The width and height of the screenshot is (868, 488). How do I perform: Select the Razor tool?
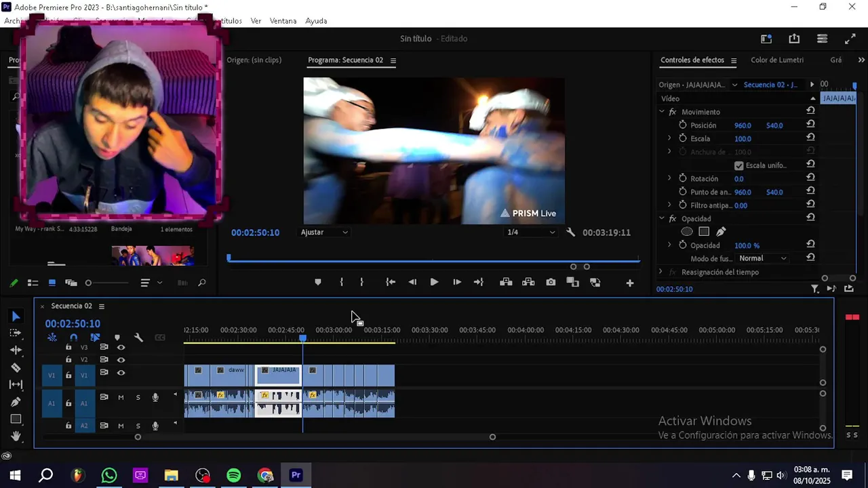tap(16, 367)
